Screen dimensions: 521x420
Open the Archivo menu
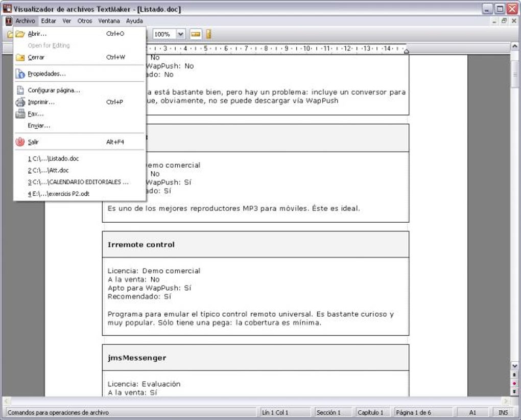[x=25, y=21]
